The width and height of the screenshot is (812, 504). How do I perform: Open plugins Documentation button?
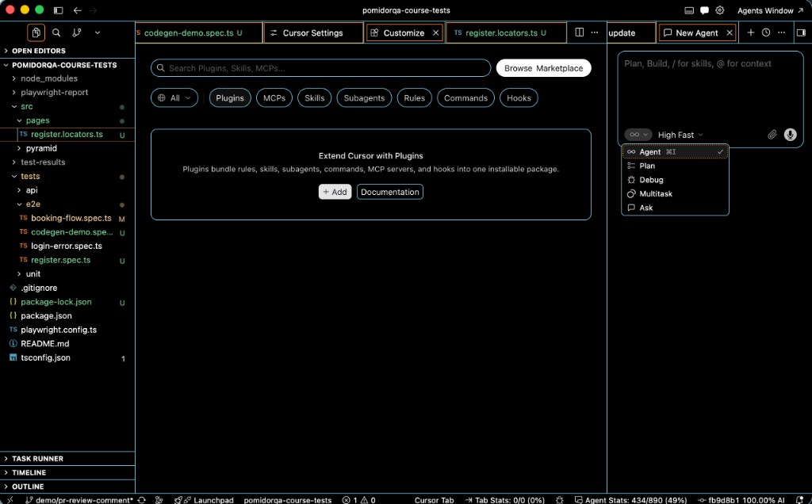pos(390,192)
